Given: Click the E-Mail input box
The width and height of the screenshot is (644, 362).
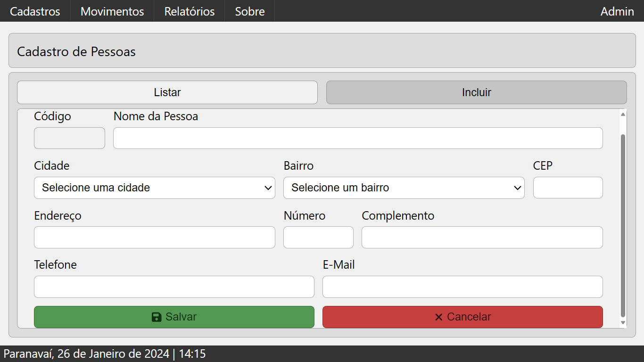Looking at the screenshot, I should 462,287.
